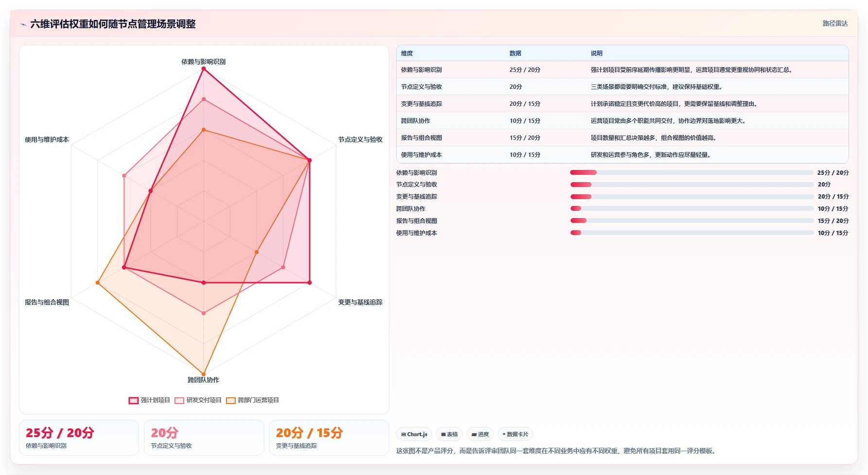Click progress value 15分 / 20分 beside bar
This screenshot has height=475, width=868.
pyautogui.click(x=833, y=221)
